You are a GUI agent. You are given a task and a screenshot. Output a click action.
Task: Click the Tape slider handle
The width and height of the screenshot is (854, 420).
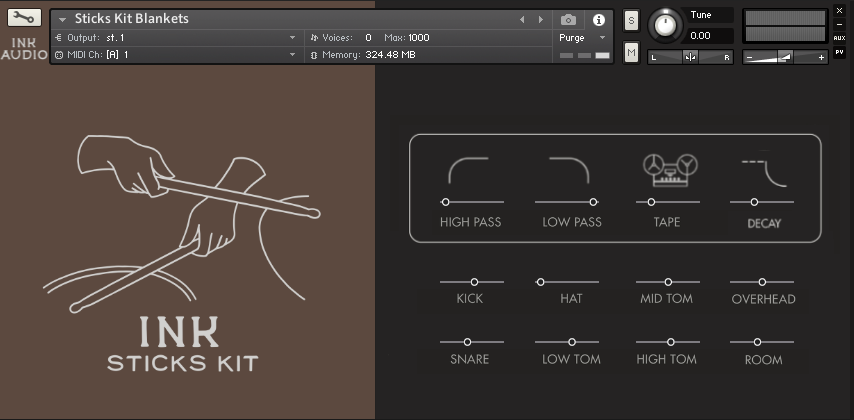point(651,202)
